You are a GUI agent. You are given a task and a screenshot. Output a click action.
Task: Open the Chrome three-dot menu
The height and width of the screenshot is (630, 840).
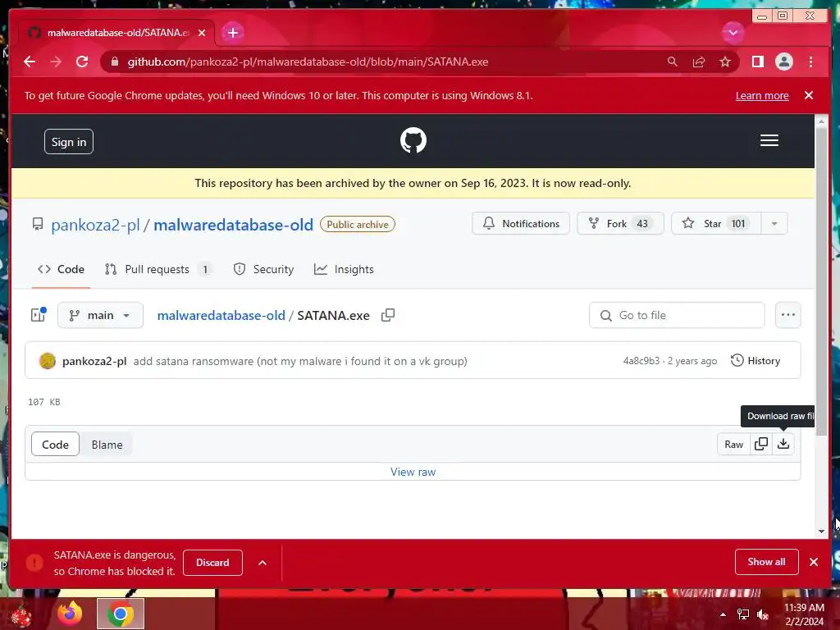point(810,62)
